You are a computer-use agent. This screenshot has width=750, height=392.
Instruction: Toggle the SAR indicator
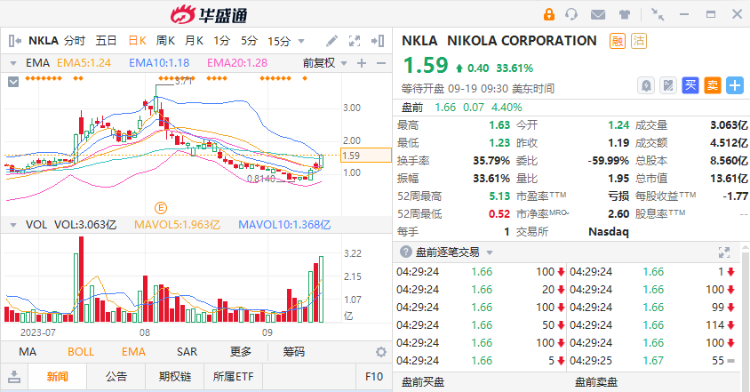[187, 352]
